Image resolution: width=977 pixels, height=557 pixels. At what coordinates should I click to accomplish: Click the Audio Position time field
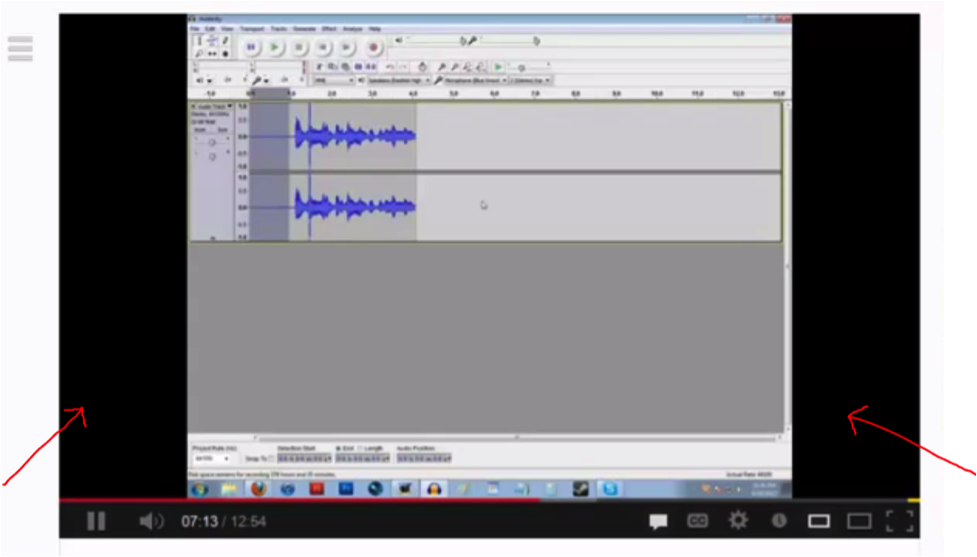[x=424, y=459]
